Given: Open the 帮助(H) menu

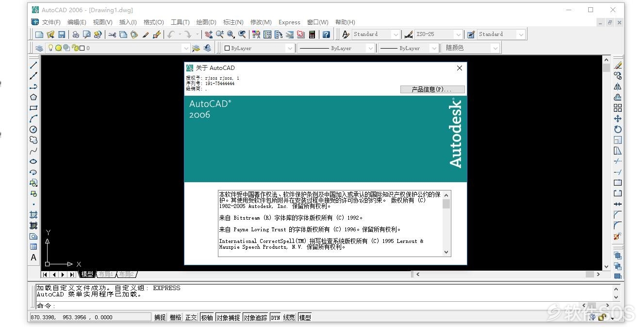Looking at the screenshot, I should pyautogui.click(x=345, y=22).
